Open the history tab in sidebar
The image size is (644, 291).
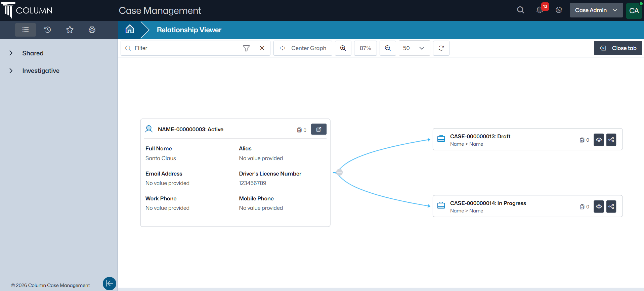(x=47, y=30)
